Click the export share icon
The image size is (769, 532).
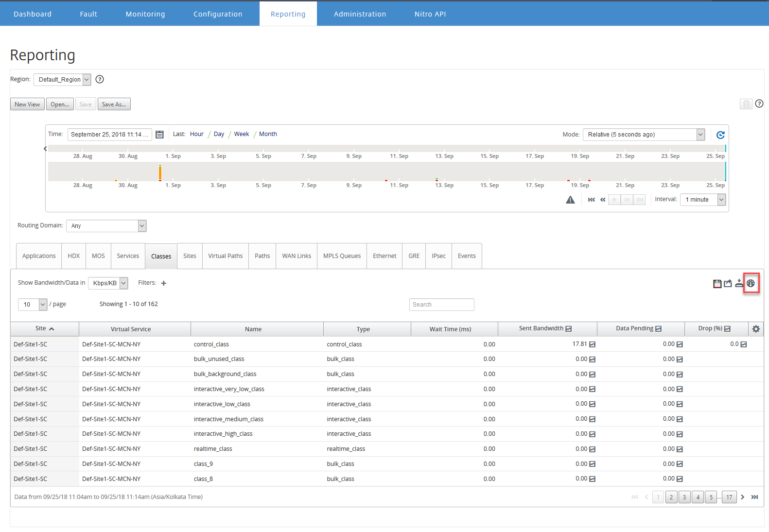(x=728, y=283)
